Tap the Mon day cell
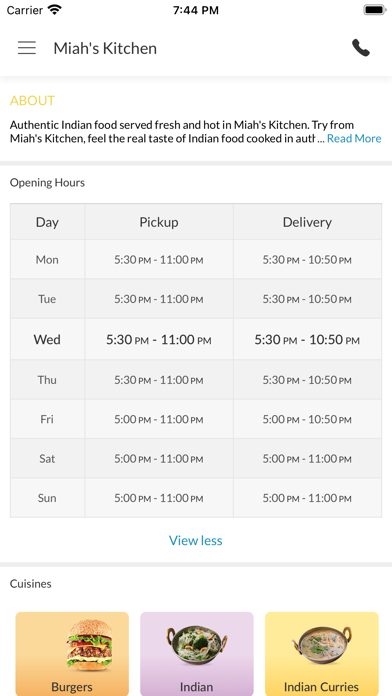 (x=47, y=259)
